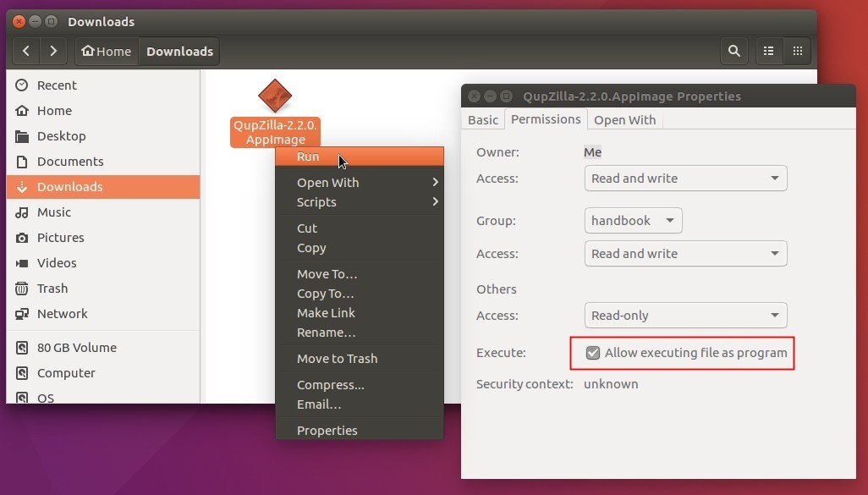The height and width of the screenshot is (495, 868).
Task: Open 80 GB Volume in the sidebar
Action: pyautogui.click(x=103, y=348)
